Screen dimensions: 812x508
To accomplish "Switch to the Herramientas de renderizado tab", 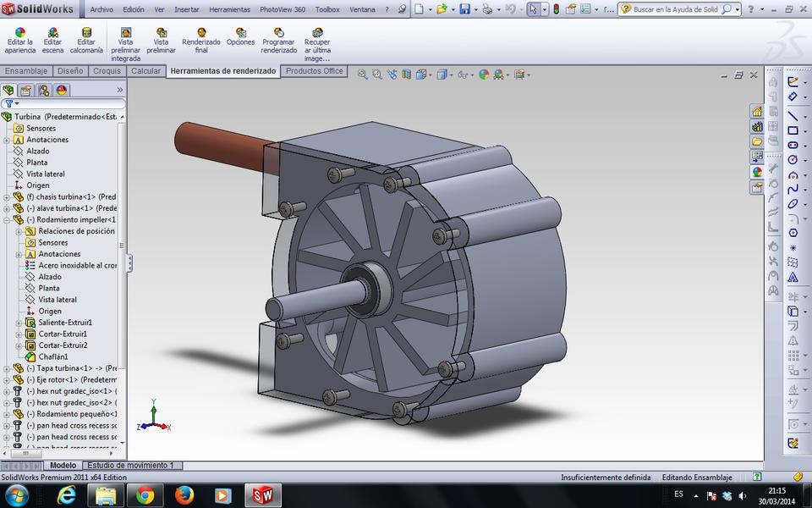I will pos(223,71).
